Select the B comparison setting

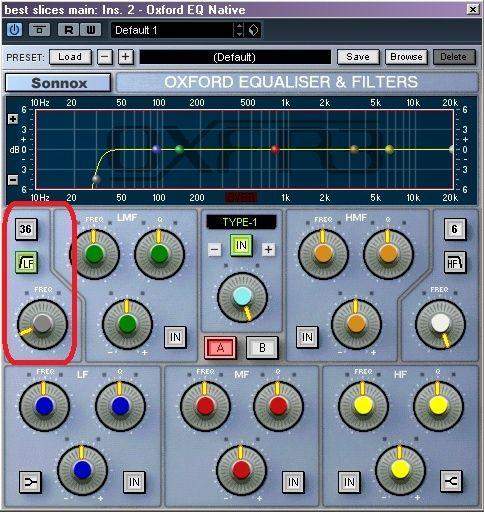point(262,348)
